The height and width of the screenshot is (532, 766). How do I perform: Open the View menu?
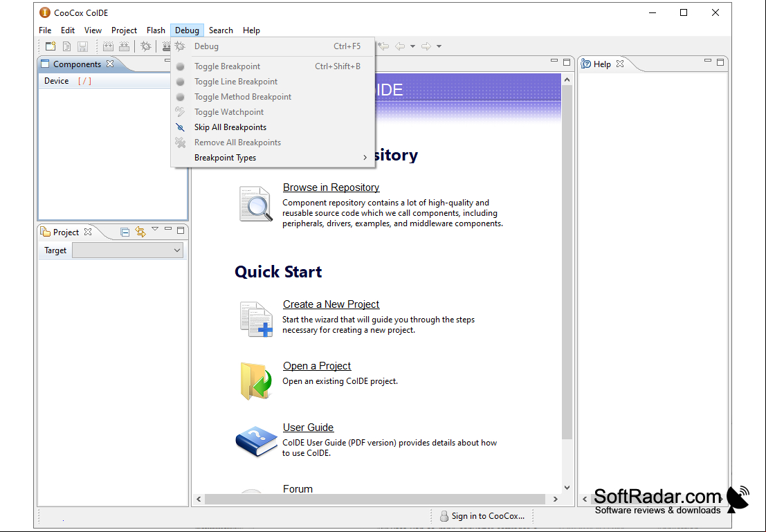click(x=93, y=30)
